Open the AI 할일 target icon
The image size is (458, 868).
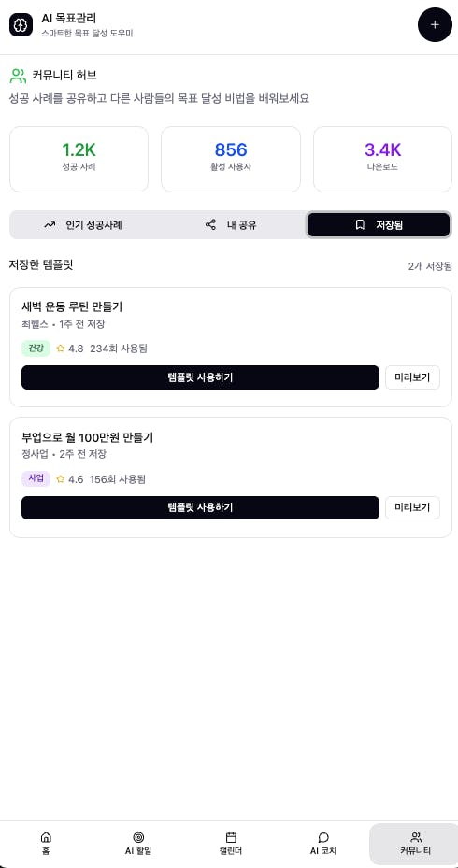tap(138, 837)
